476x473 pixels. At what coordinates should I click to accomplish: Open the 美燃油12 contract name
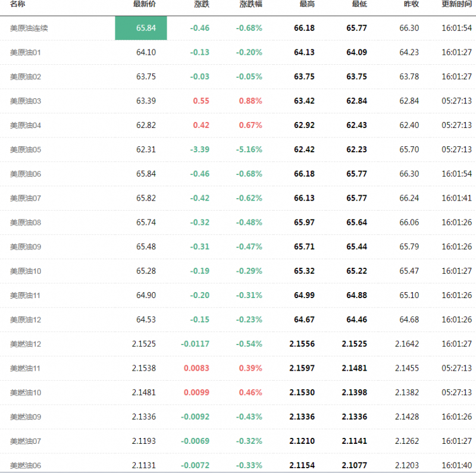26,344
